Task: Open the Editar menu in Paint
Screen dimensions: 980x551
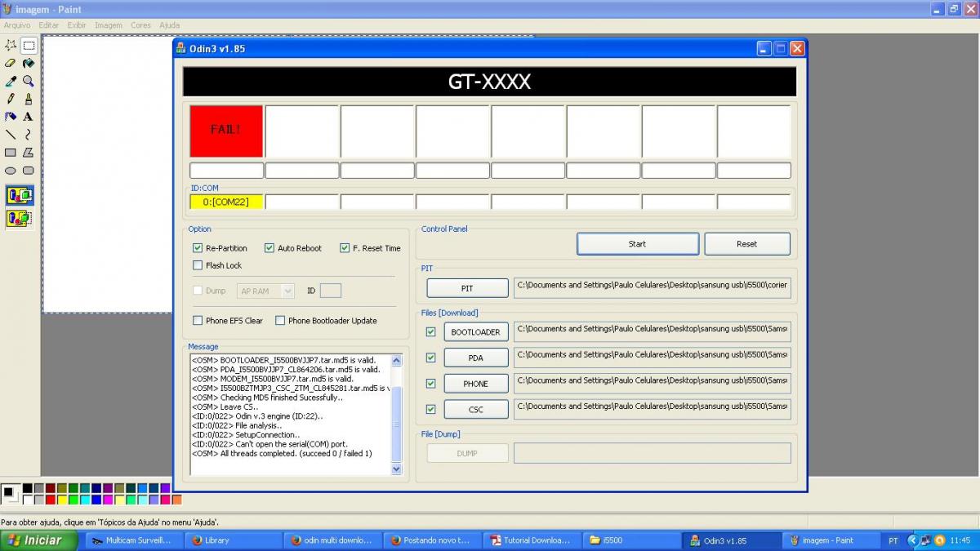Action: [48, 25]
